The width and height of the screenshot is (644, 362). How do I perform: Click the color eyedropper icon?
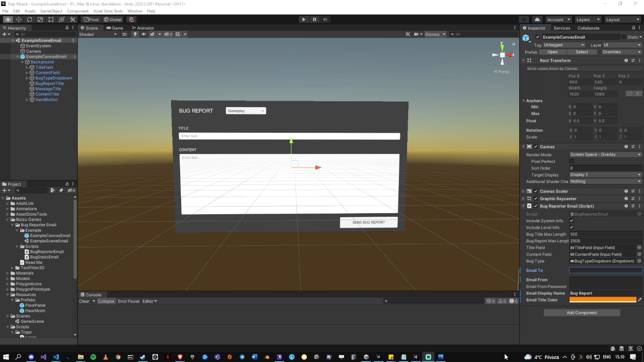tap(639, 300)
